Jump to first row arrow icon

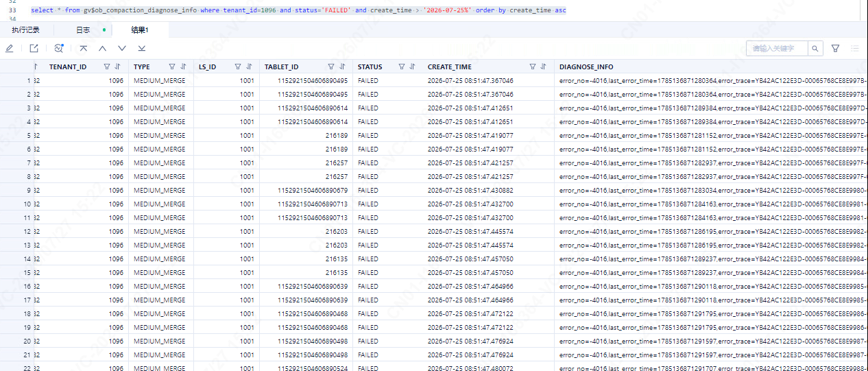pos(83,49)
